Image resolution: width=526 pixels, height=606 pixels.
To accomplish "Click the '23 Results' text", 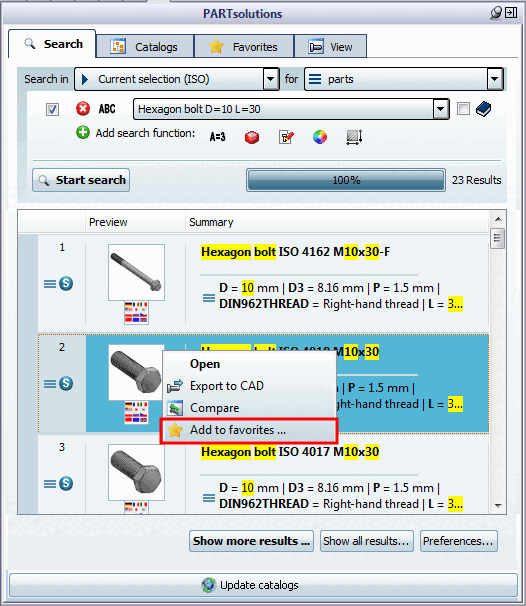I will (476, 180).
